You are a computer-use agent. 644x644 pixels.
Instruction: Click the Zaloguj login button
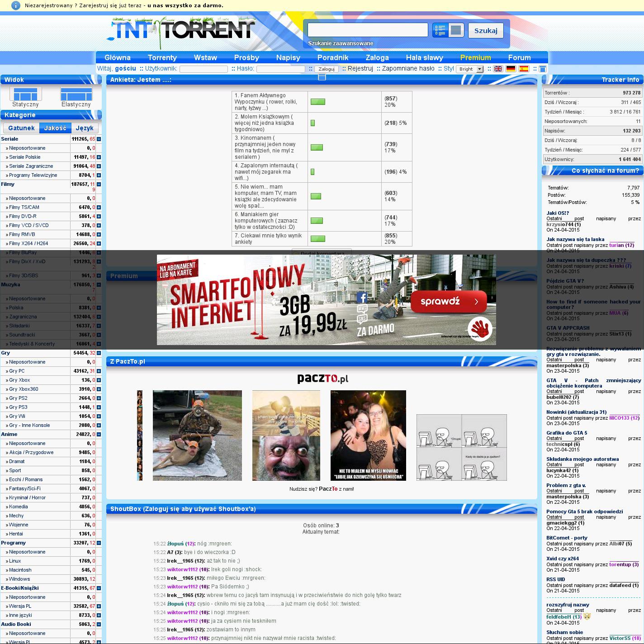click(326, 69)
